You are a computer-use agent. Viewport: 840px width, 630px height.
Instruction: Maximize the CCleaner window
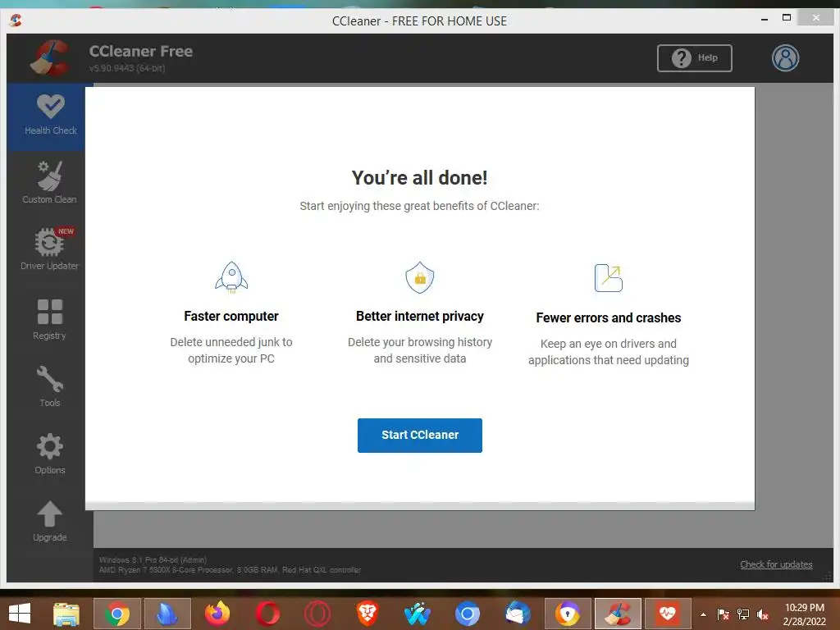click(787, 18)
